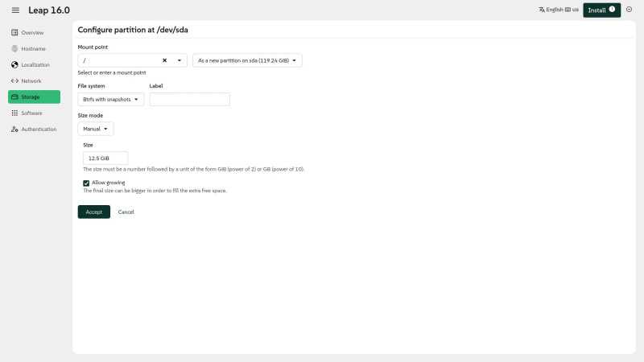Viewport: 644px width, 362px height.
Task: Open the Btrfs with snapshots file system dropdown
Action: click(x=111, y=99)
